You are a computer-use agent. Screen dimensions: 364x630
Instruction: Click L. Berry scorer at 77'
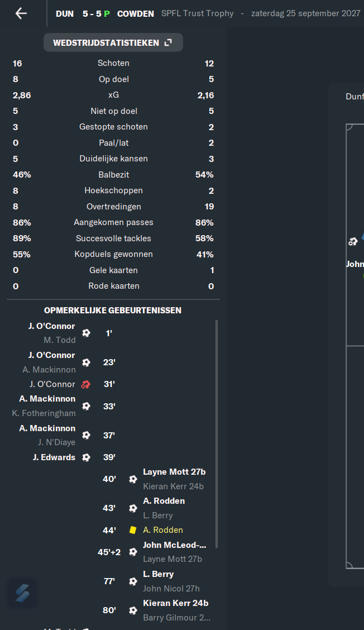pyautogui.click(x=159, y=574)
